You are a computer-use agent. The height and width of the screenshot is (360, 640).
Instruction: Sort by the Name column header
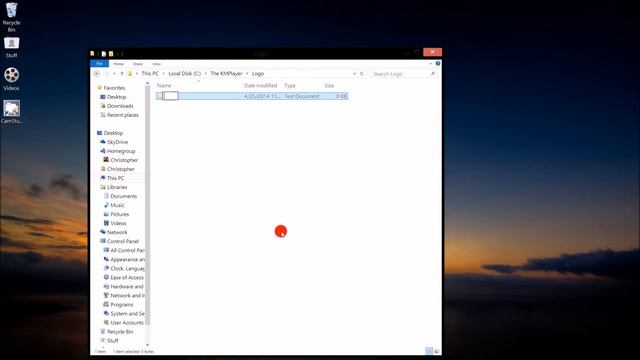(x=164, y=85)
